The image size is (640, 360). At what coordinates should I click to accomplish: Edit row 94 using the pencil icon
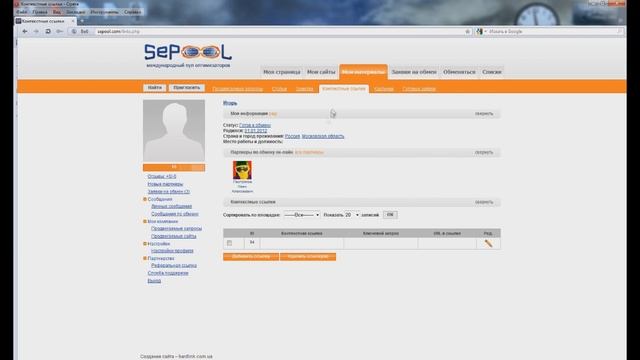coord(488,243)
